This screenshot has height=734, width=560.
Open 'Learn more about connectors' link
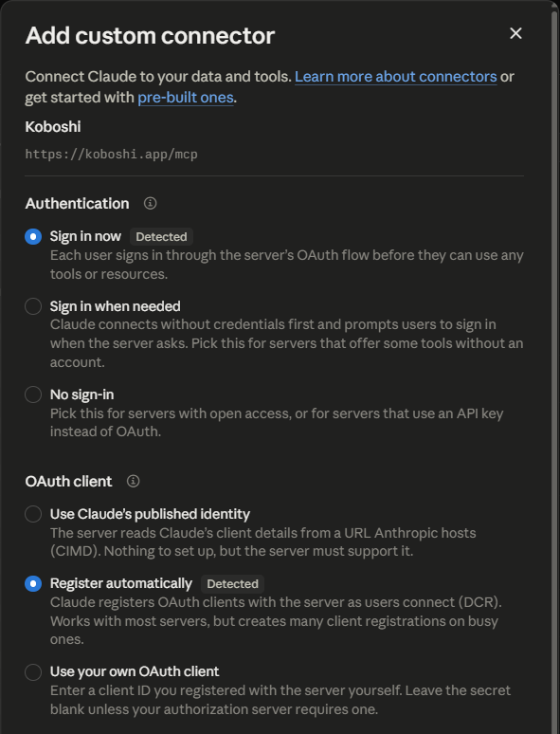point(396,76)
